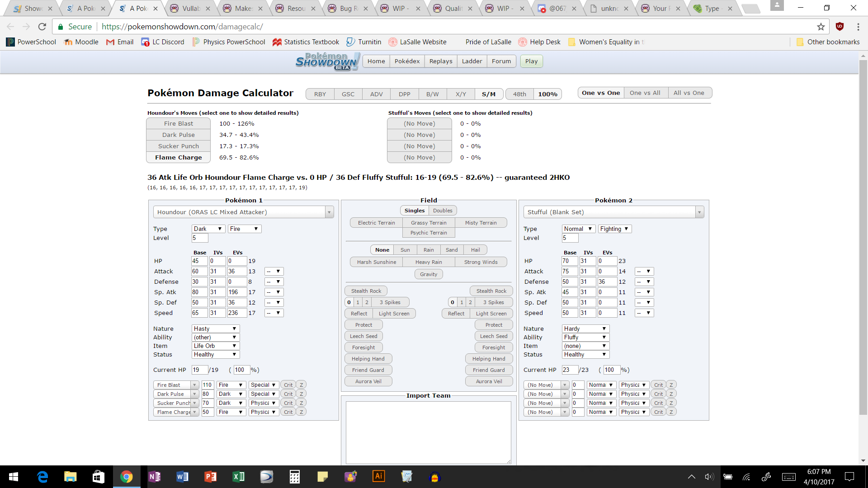
Task: Select the RBY generation tab
Action: pyautogui.click(x=320, y=94)
